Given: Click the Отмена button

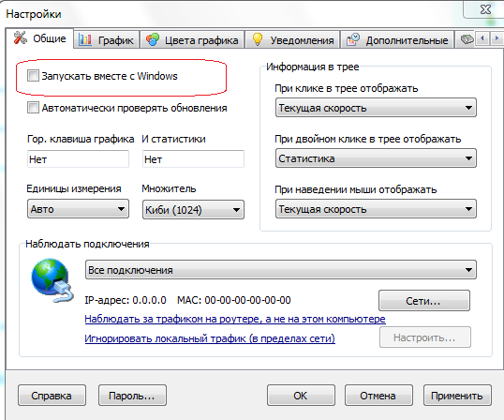Looking at the screenshot, I should point(378,396).
